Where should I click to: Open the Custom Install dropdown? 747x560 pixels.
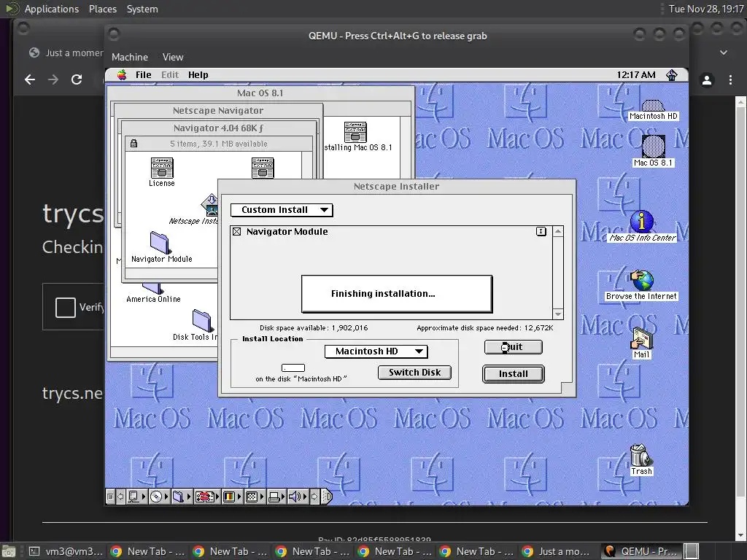tap(282, 210)
